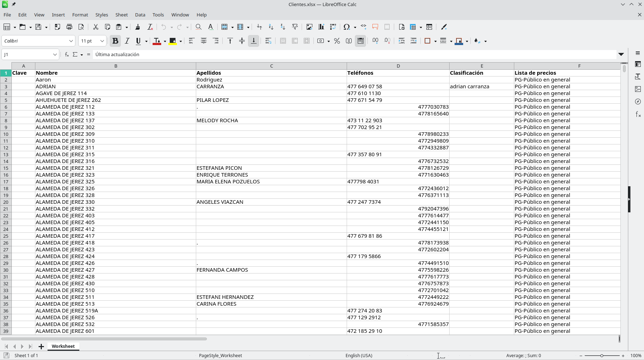The height and width of the screenshot is (360, 644).
Task: Click the Format as Percent icon
Action: click(x=337, y=41)
